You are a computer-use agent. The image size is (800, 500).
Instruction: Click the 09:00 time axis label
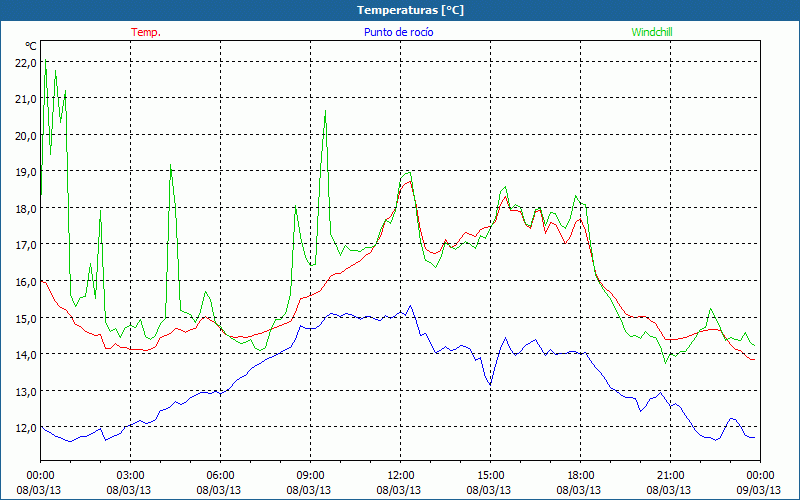pyautogui.click(x=310, y=476)
